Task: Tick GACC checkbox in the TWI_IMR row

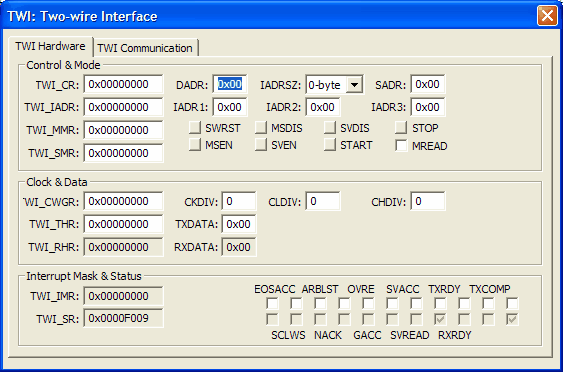Action: click(392, 303)
